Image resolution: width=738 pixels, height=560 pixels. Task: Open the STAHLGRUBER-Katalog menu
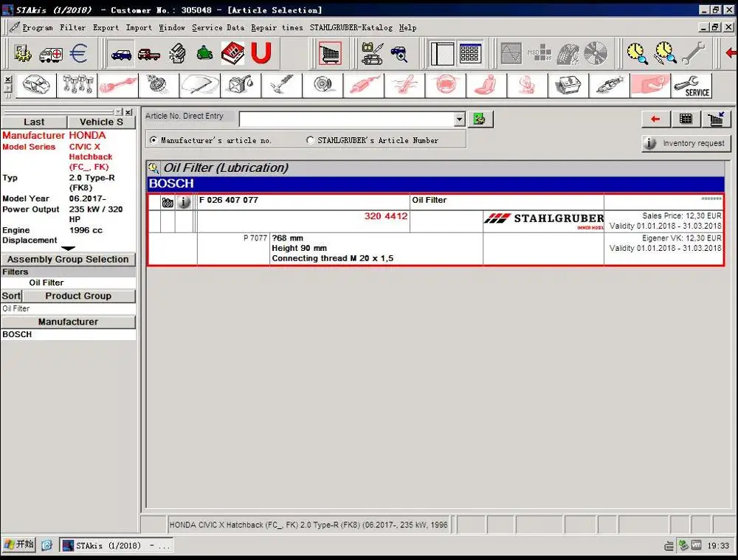(x=351, y=28)
